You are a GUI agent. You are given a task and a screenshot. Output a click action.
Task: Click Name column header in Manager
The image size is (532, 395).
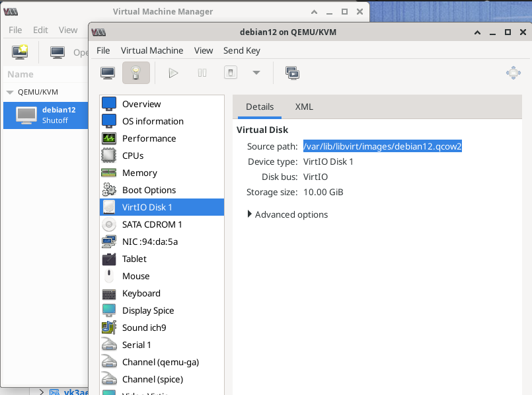point(20,74)
